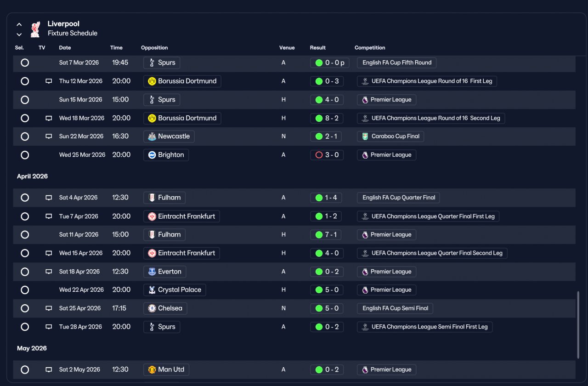Select the radio button for Spurs 7 Mar fixture
The image size is (588, 386).
[x=25, y=62]
